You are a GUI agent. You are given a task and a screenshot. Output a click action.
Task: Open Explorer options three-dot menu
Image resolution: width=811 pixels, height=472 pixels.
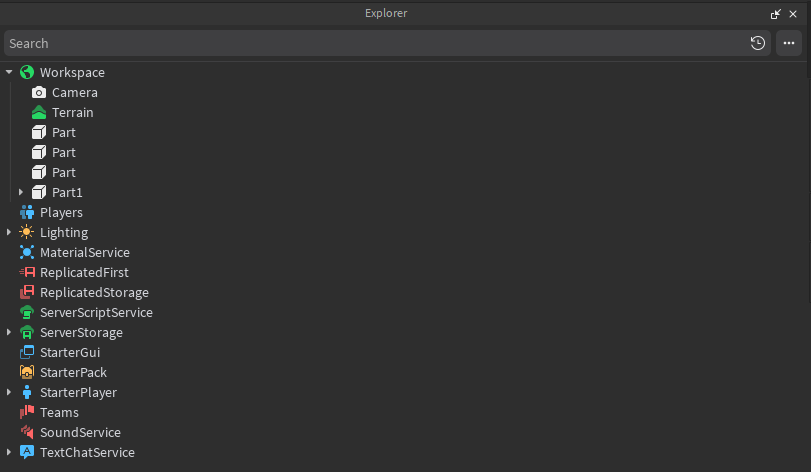pyautogui.click(x=789, y=43)
